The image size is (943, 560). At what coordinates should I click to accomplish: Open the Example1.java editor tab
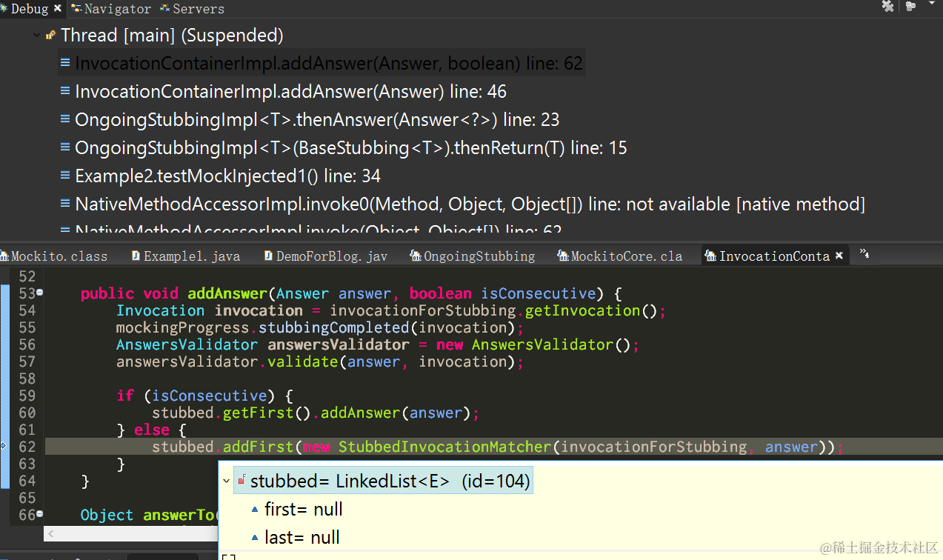185,256
